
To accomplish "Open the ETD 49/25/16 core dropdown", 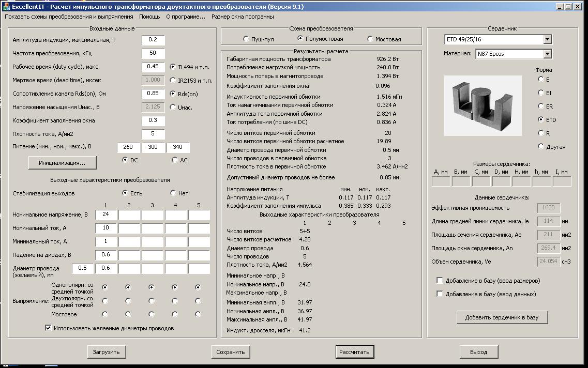I will click(547, 39).
